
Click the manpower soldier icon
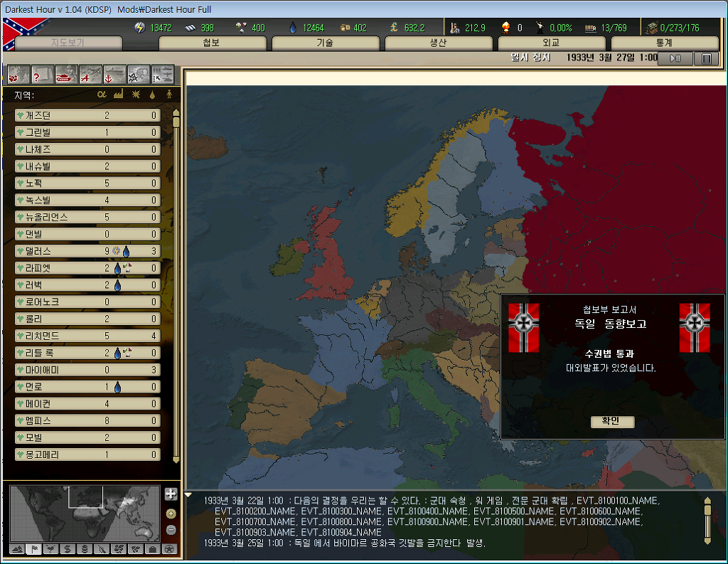click(454, 28)
